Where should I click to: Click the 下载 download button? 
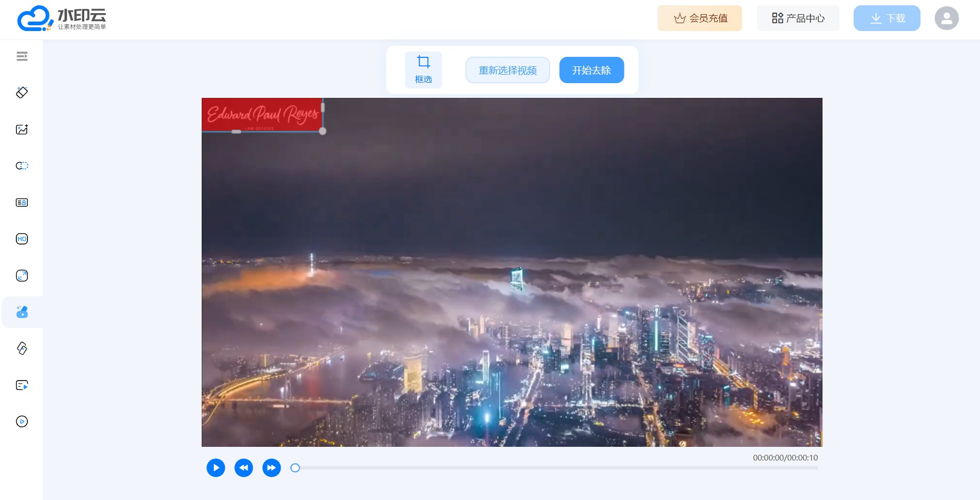tap(887, 18)
